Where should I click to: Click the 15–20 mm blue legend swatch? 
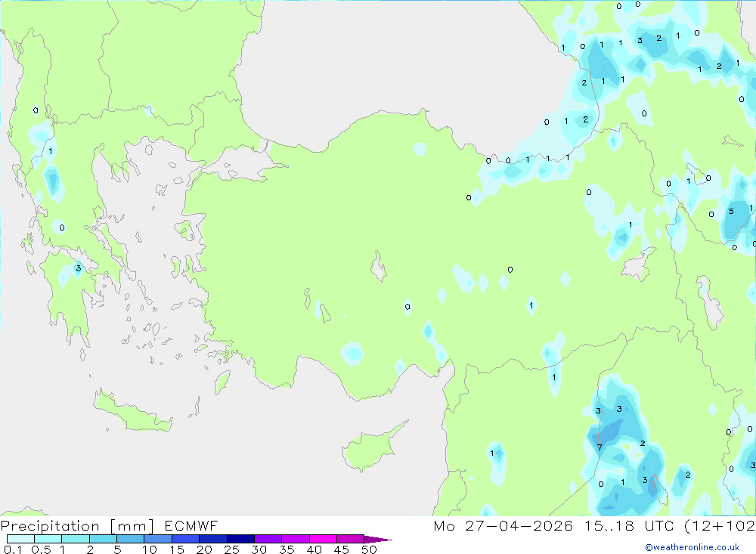pos(186,539)
